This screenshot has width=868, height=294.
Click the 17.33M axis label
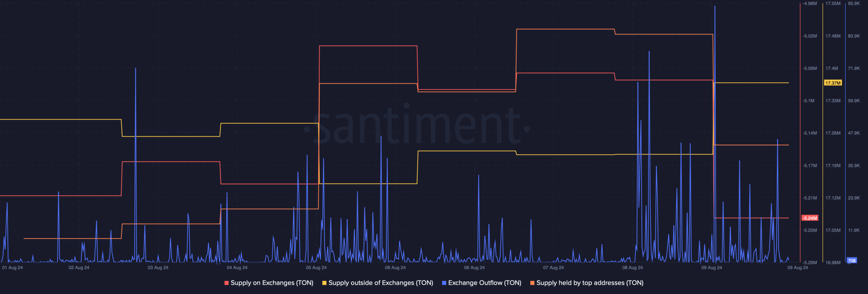833,101
